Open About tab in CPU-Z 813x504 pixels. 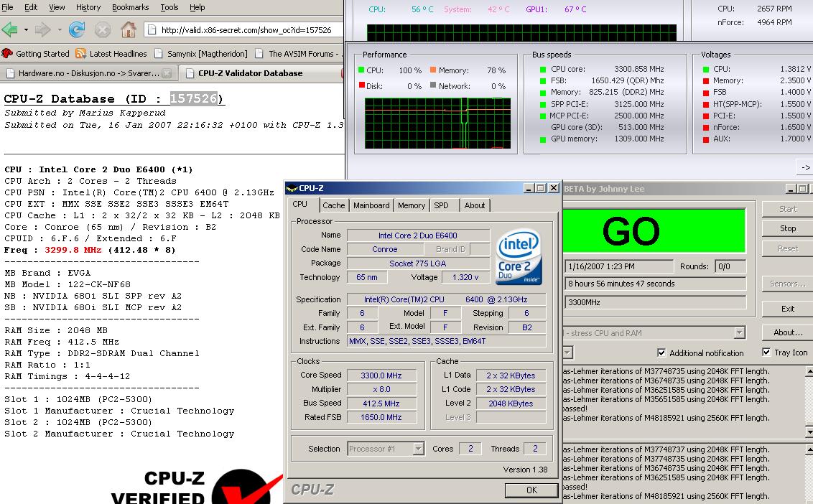click(x=475, y=205)
